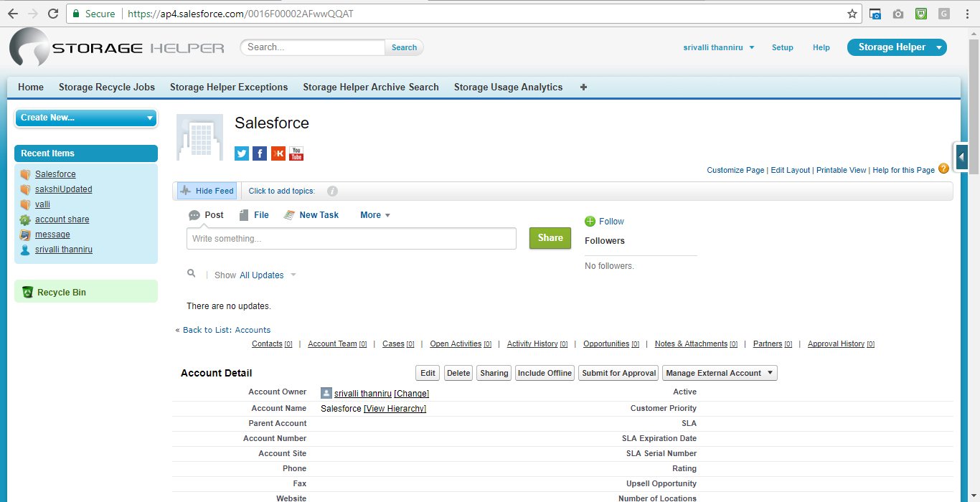Click the Change link beside Account Owner
The image size is (980, 502).
coord(412,394)
